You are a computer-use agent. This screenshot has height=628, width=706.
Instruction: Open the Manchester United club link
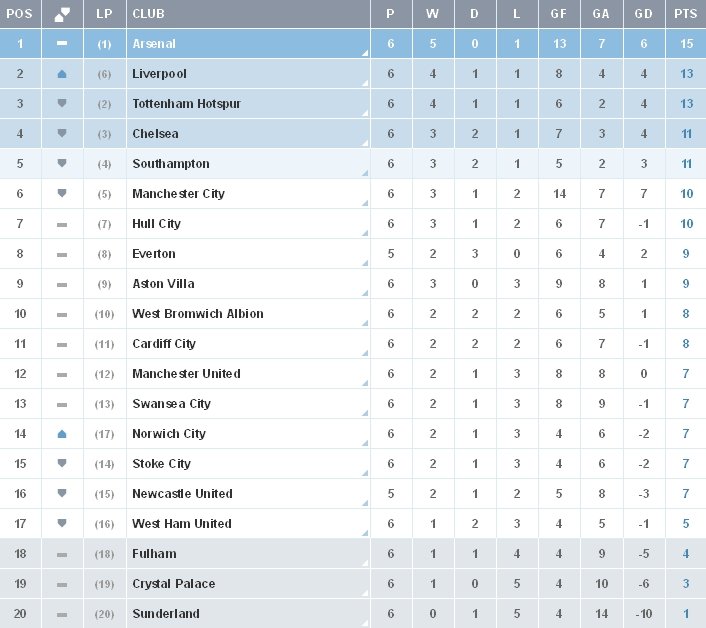coord(186,374)
